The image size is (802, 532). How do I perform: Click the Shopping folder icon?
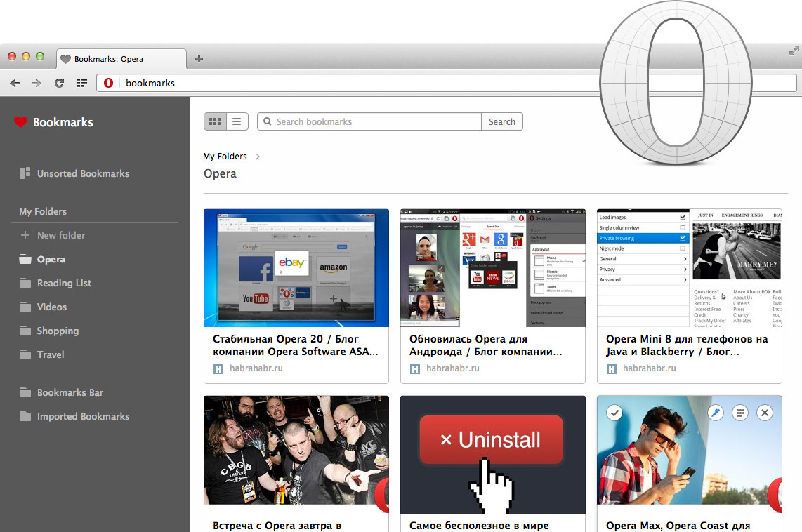click(25, 331)
